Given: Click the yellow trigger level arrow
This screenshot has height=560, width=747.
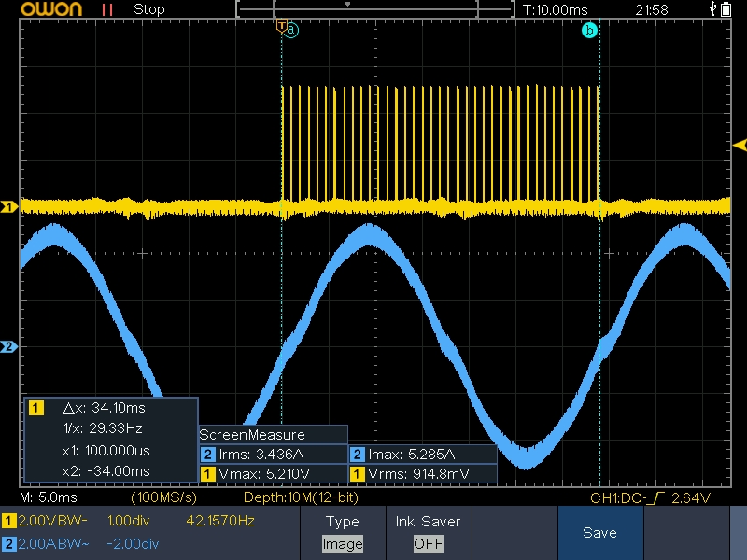Looking at the screenshot, I should point(740,146).
